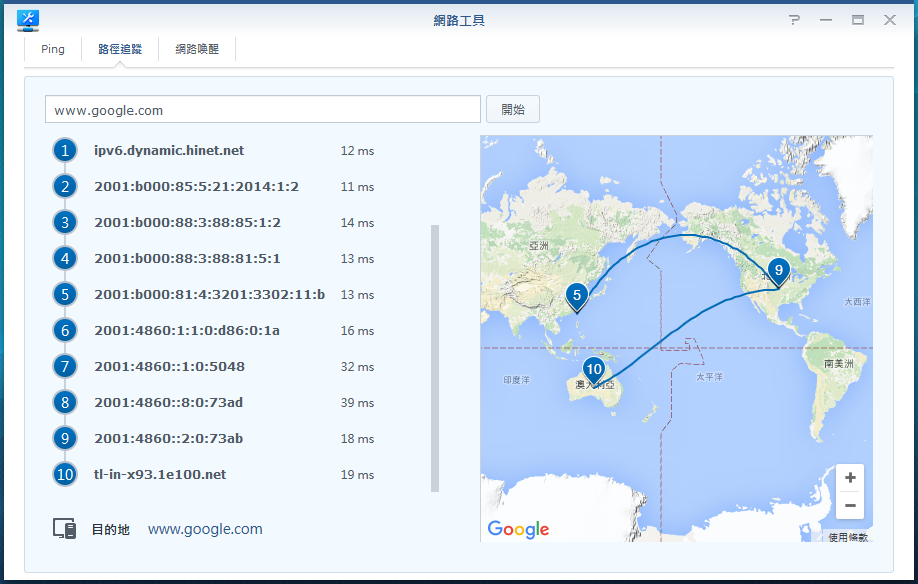Click the 亞洲 label on map
Viewport: 918px width, 584px height.
539,246
